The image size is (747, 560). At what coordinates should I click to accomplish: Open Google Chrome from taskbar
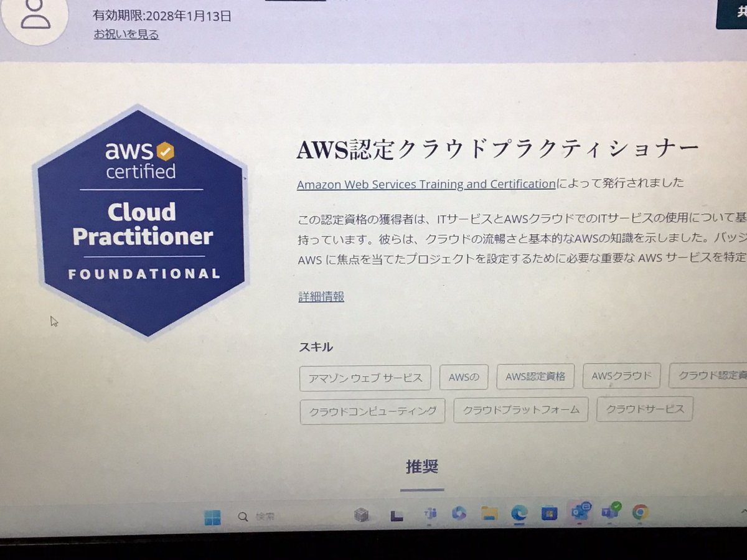point(640,512)
